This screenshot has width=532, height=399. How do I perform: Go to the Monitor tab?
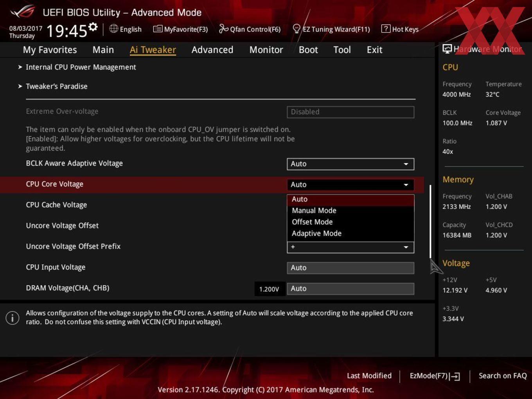point(266,50)
